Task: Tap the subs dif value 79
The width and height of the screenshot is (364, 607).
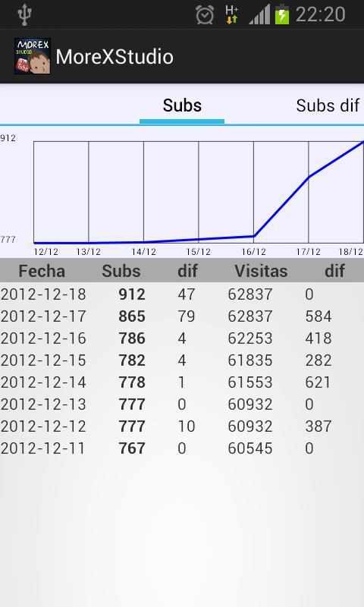Action: [x=187, y=316]
